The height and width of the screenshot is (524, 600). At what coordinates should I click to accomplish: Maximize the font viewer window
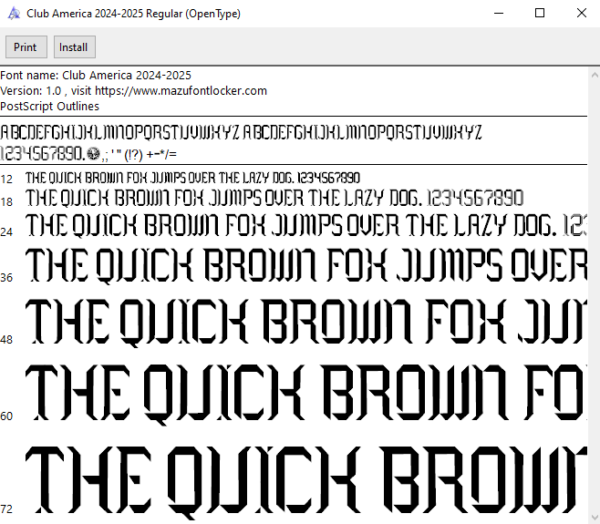540,13
